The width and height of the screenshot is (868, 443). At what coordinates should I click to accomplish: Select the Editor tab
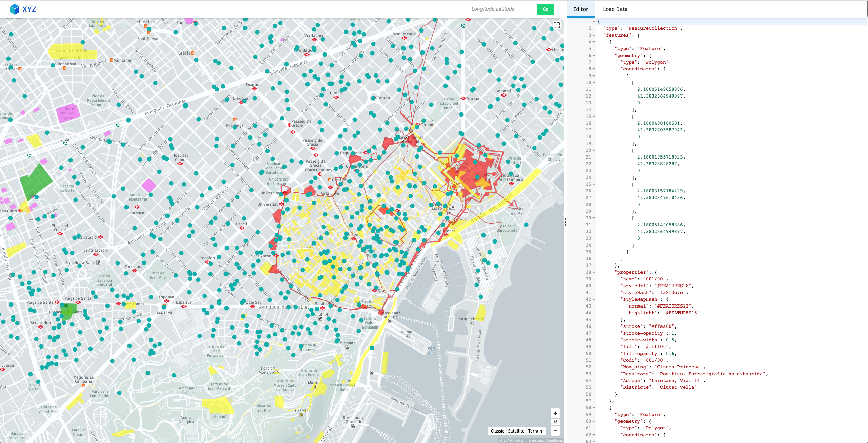580,9
